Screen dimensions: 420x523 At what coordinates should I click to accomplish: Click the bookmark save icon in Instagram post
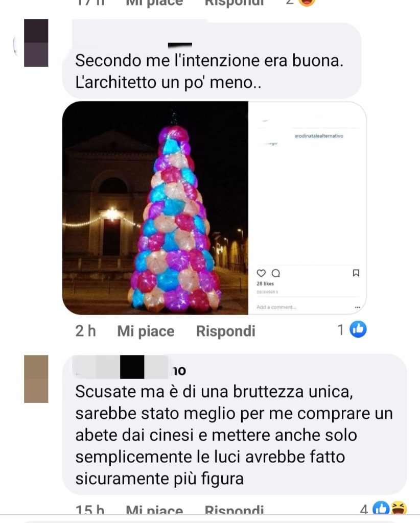click(356, 273)
